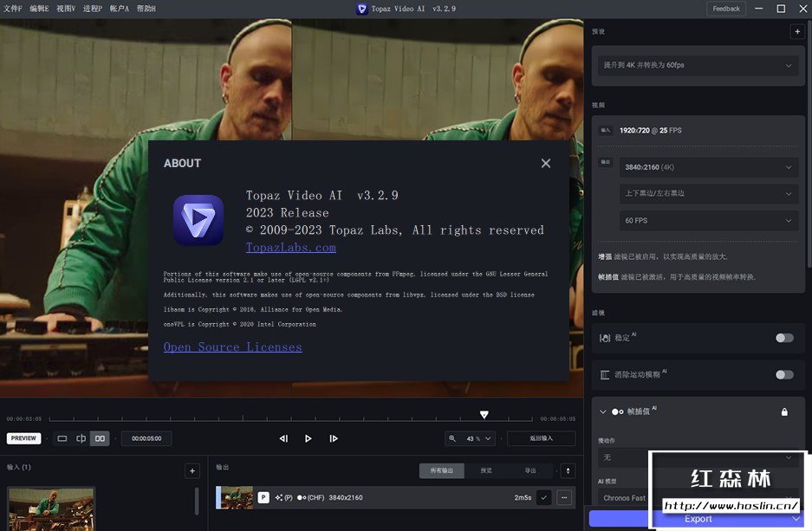Click the Feedback button

726,9
